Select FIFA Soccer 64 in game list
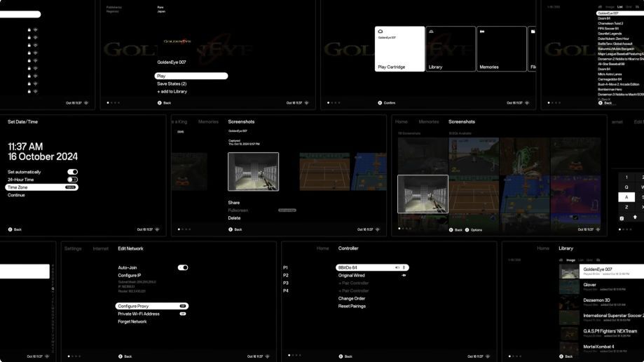Screen dimensions: 644x362 (608, 28)
